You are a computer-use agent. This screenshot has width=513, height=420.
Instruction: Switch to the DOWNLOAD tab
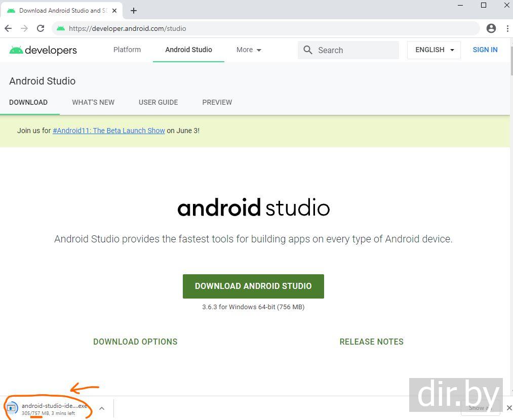[x=28, y=102]
